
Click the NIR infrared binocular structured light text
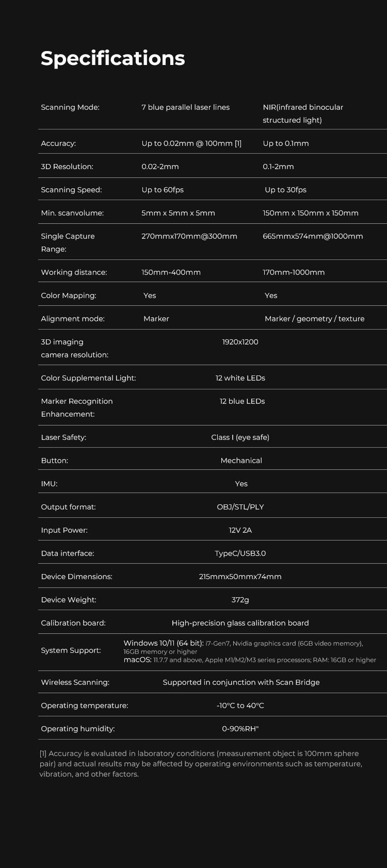point(302,113)
